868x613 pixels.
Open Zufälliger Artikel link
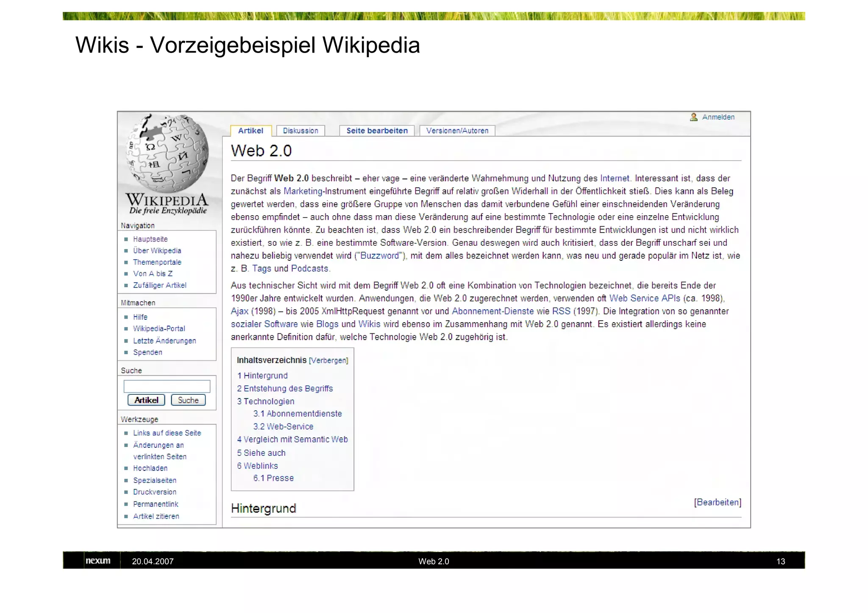[160, 286]
